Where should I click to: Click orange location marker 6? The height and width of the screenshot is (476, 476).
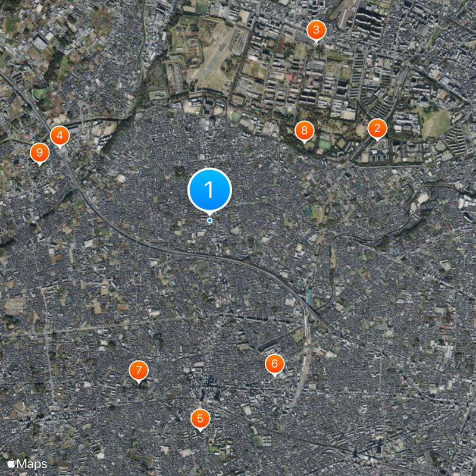coord(274,364)
